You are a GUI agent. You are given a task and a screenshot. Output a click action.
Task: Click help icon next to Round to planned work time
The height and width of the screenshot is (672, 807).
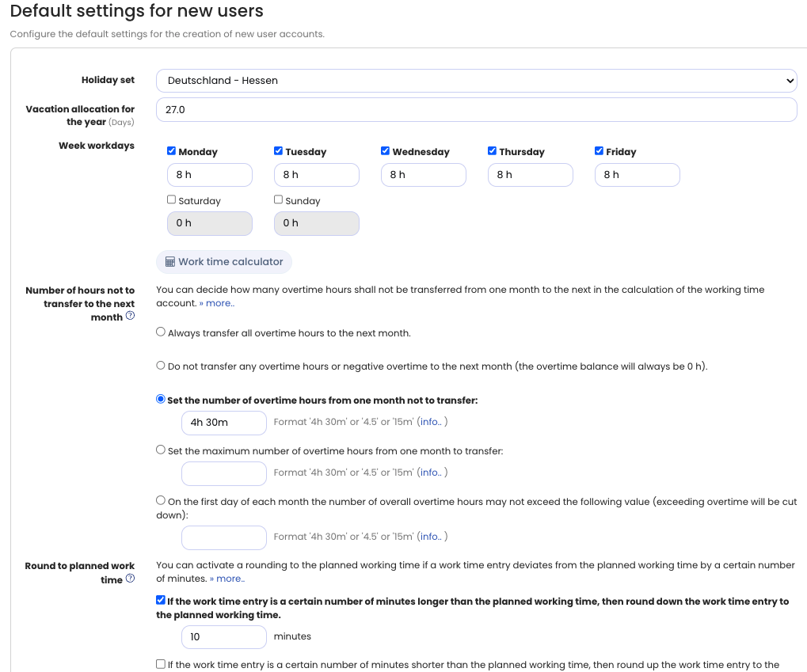point(130,579)
